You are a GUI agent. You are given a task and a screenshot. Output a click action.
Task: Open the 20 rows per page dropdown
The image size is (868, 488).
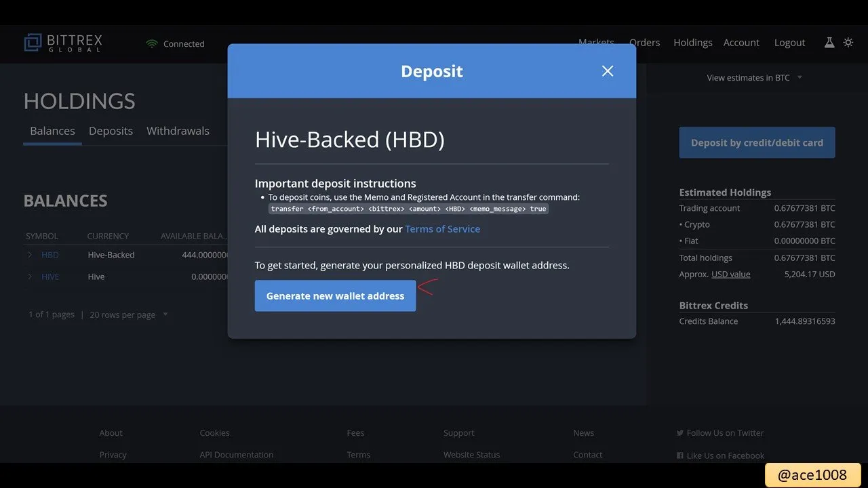[129, 314]
